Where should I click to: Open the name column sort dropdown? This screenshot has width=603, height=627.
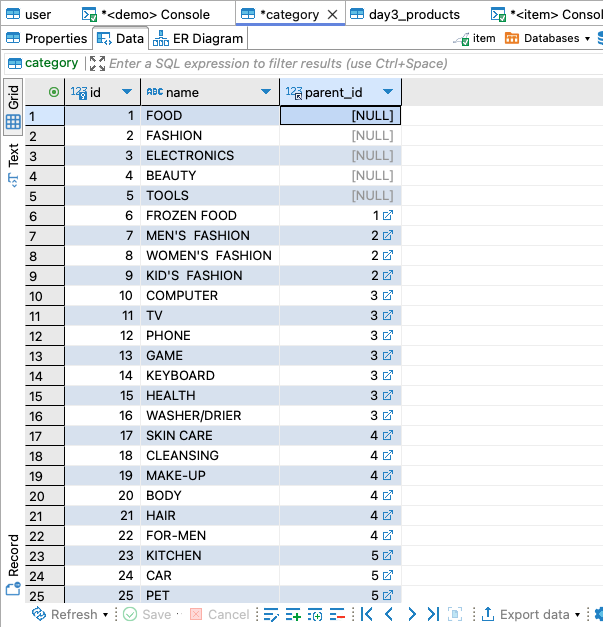point(266,92)
